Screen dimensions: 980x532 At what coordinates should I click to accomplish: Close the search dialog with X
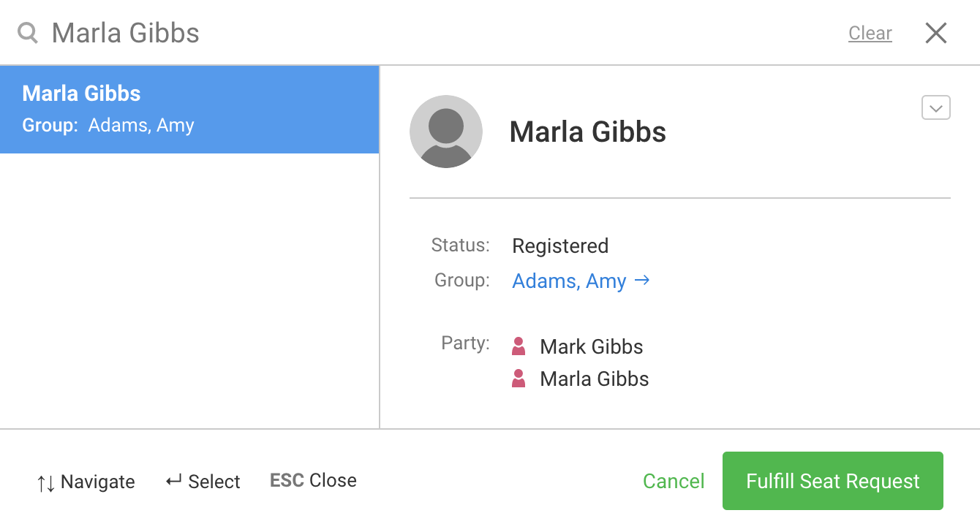936,33
